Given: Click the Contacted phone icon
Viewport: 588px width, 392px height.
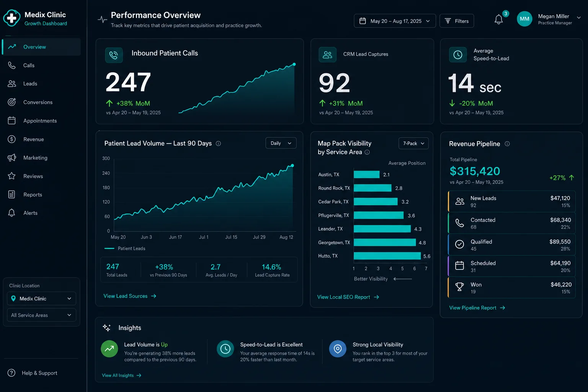Looking at the screenshot, I should [x=460, y=223].
